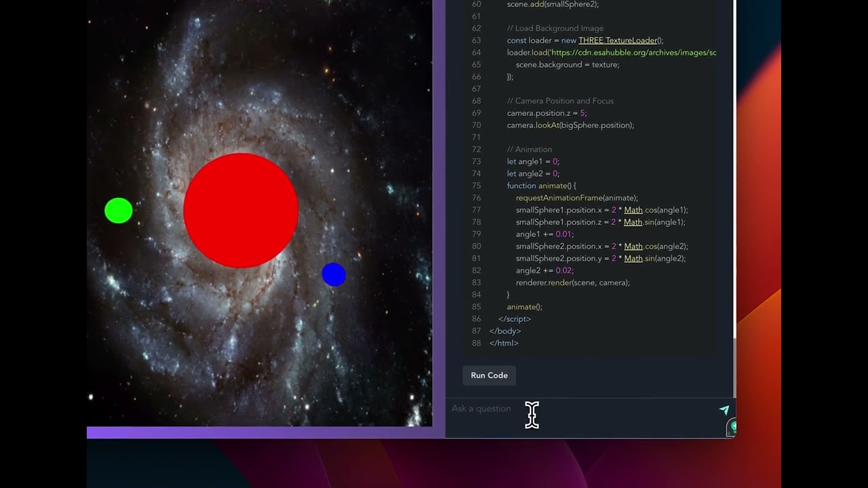Click THREE.TextureLoader on line 63
This screenshot has height=488, width=868.
[x=618, y=40]
